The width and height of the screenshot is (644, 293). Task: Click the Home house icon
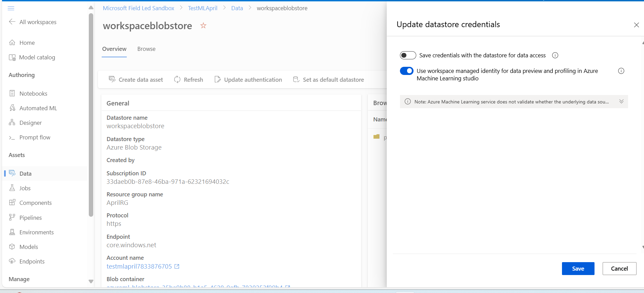[x=12, y=42]
